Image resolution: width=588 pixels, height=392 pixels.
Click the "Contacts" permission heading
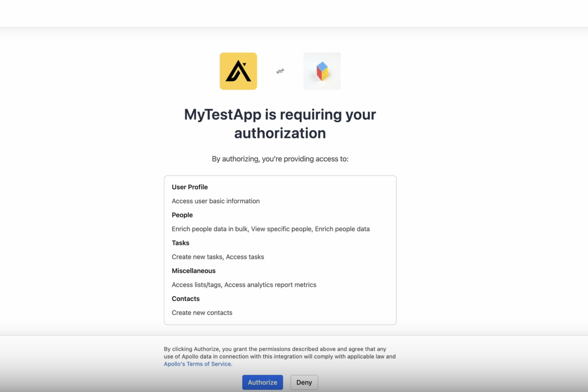click(x=186, y=299)
